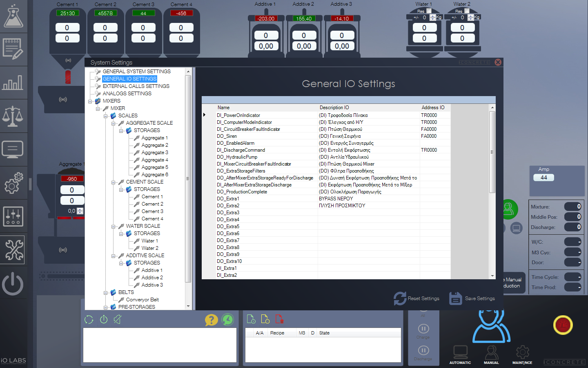Screen dimensions: 588x368
Task: Increase Water 1 tolerance with stepper up arrow
Action: coord(433,16)
